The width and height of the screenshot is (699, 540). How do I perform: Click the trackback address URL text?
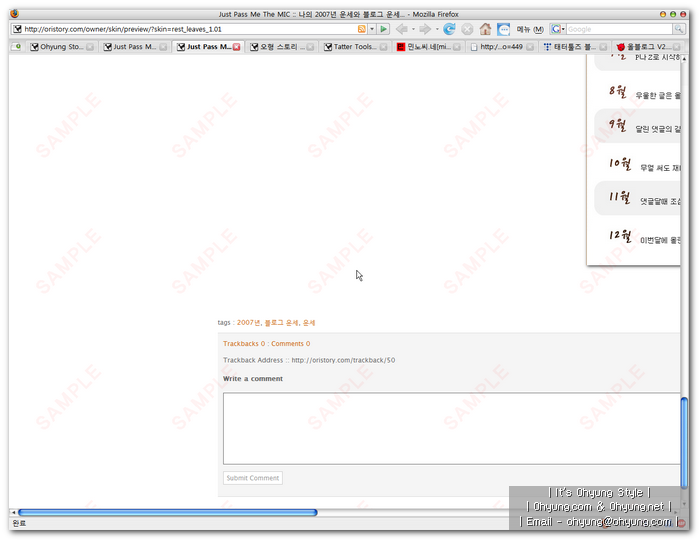point(343,360)
